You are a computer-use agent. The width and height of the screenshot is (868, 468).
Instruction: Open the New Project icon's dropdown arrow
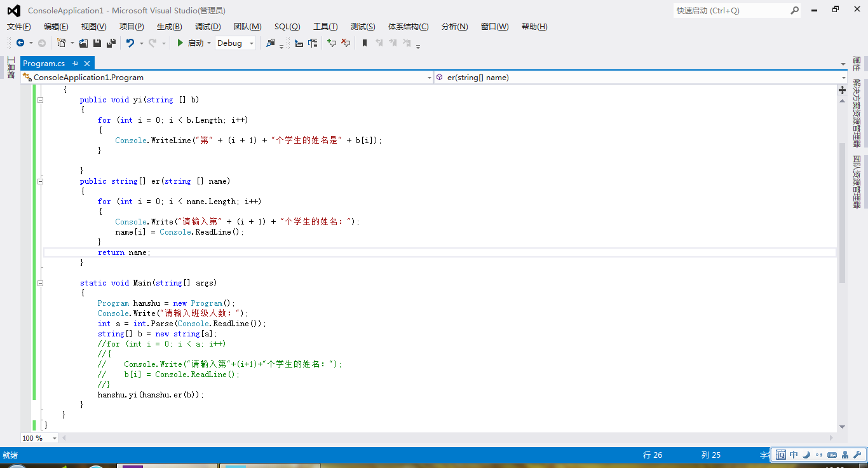(x=72, y=43)
